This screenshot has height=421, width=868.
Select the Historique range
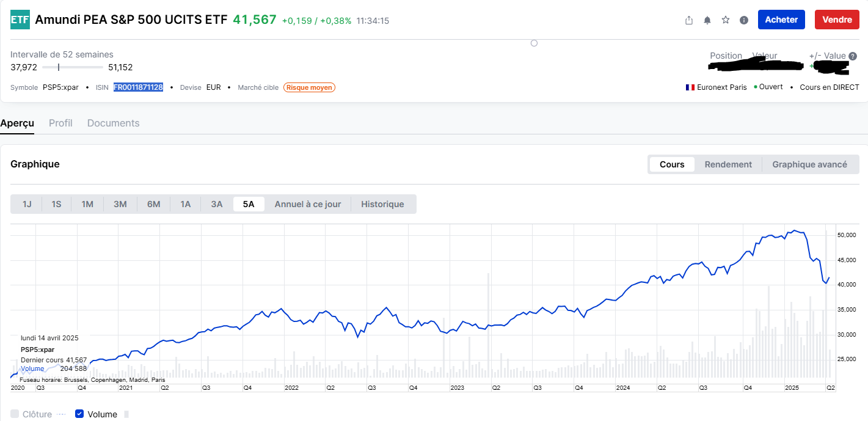382,204
